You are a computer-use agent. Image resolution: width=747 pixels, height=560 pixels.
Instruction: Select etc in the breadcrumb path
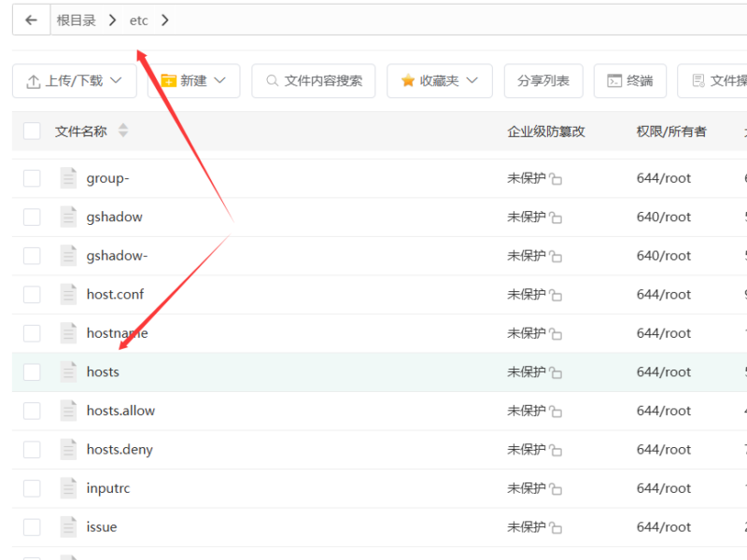click(138, 19)
